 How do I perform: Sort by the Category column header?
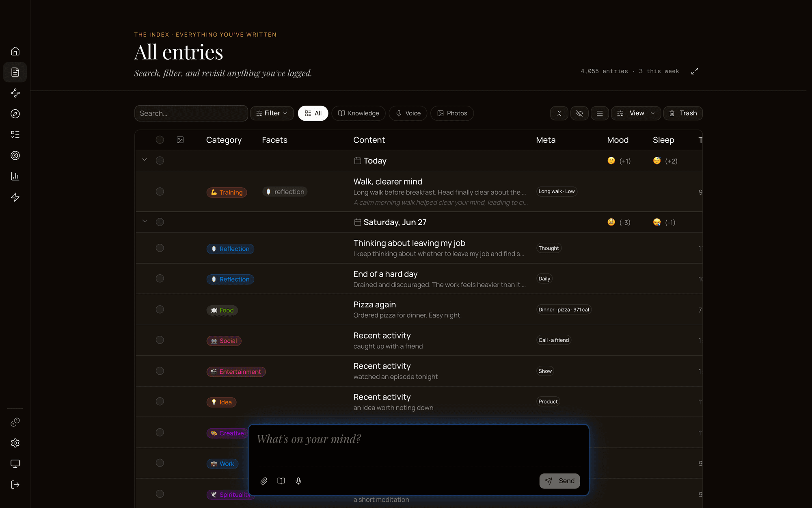pyautogui.click(x=224, y=140)
